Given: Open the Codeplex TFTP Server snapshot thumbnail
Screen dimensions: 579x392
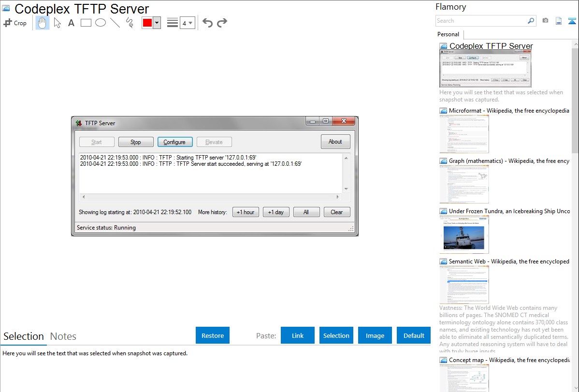Looking at the screenshot, I should point(485,69).
